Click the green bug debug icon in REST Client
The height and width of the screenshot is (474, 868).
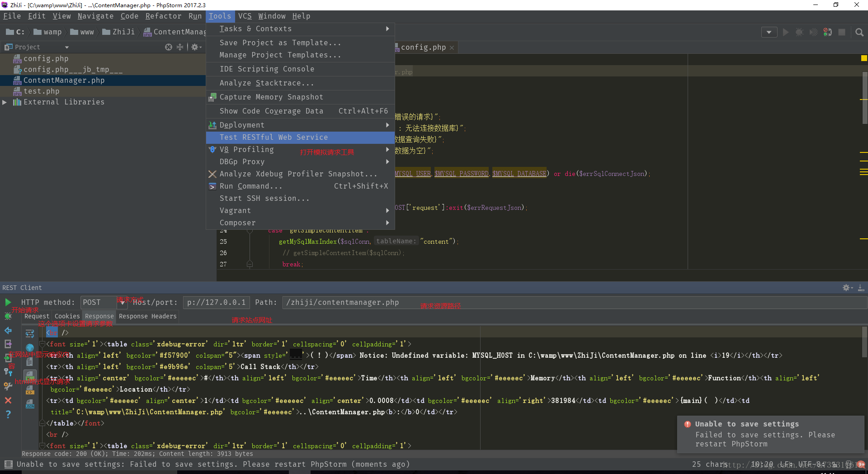pos(8,316)
